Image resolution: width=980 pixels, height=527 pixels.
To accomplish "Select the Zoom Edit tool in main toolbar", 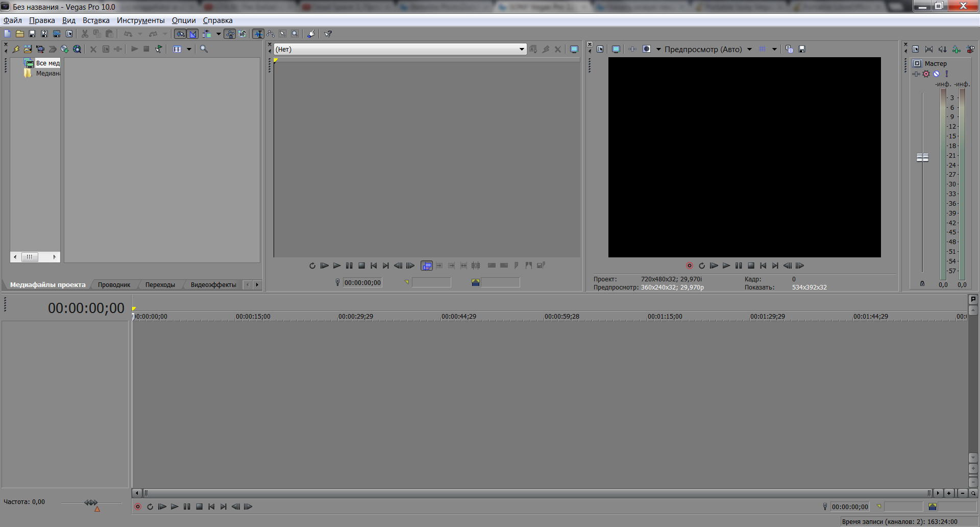I will [295, 34].
